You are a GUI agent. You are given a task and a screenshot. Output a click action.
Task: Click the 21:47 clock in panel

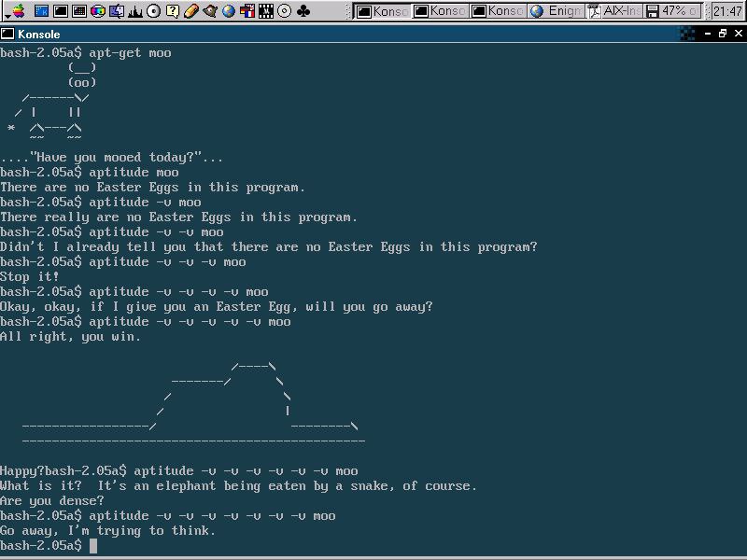click(727, 11)
